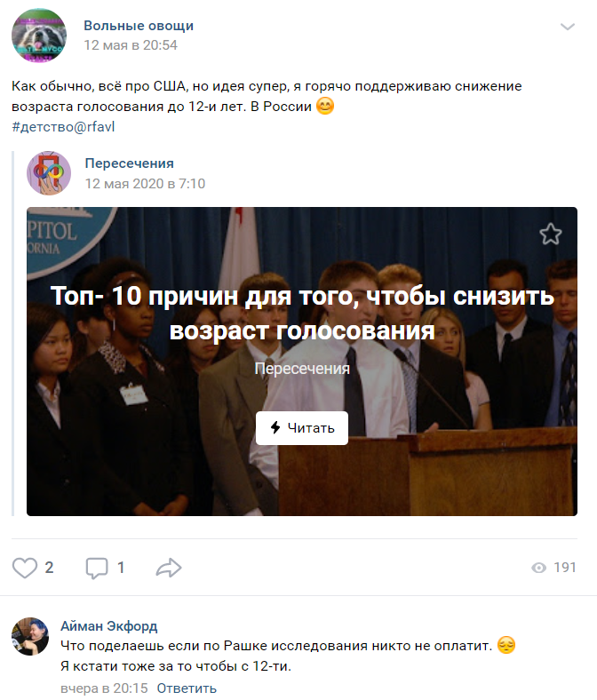The width and height of the screenshot is (597, 700).
Task: Click comment timestamp вчера в 20:15
Action: pos(104,688)
